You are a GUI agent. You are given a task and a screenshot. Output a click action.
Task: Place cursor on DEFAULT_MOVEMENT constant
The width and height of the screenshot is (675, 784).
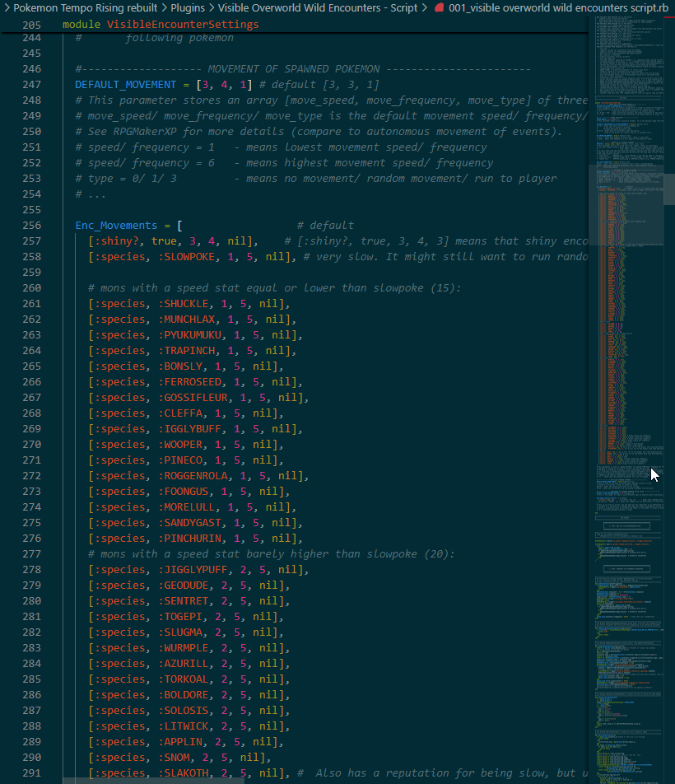pyautogui.click(x=125, y=85)
